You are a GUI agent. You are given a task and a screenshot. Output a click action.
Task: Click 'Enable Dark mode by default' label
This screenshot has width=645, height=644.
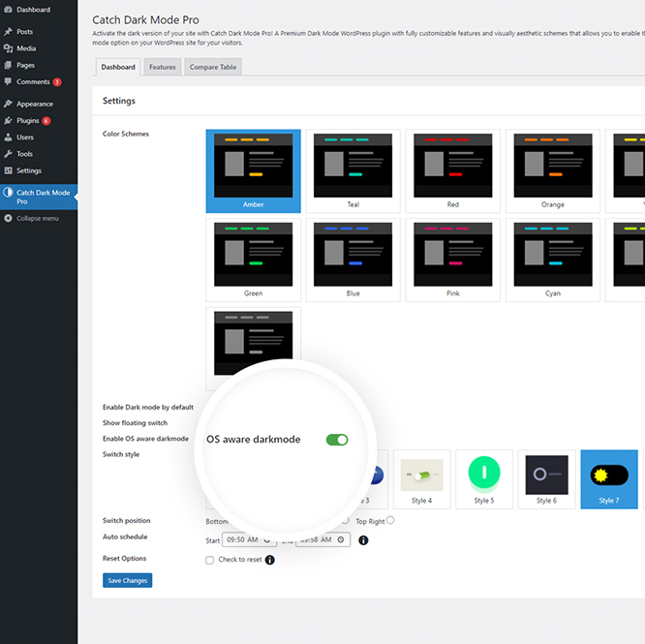coord(148,407)
